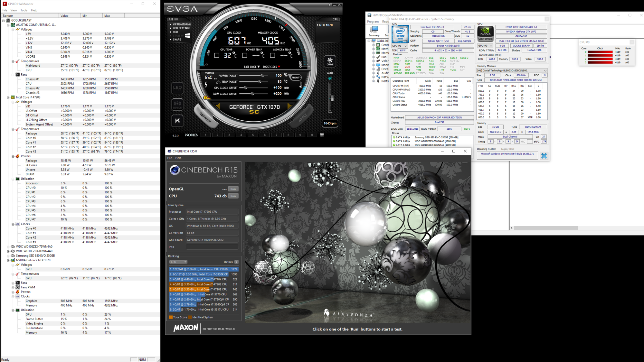Click the Windows start-up logo in EVGA menu
644x362 pixels.
[x=187, y=36]
